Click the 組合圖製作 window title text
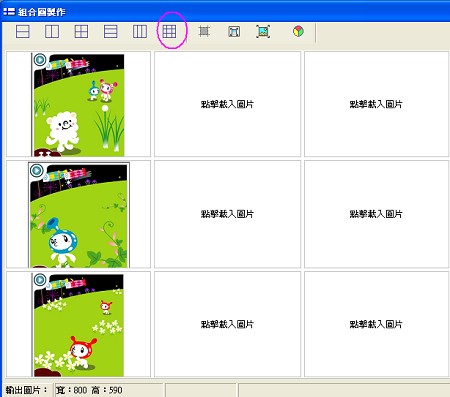450x397 pixels. [x=42, y=12]
